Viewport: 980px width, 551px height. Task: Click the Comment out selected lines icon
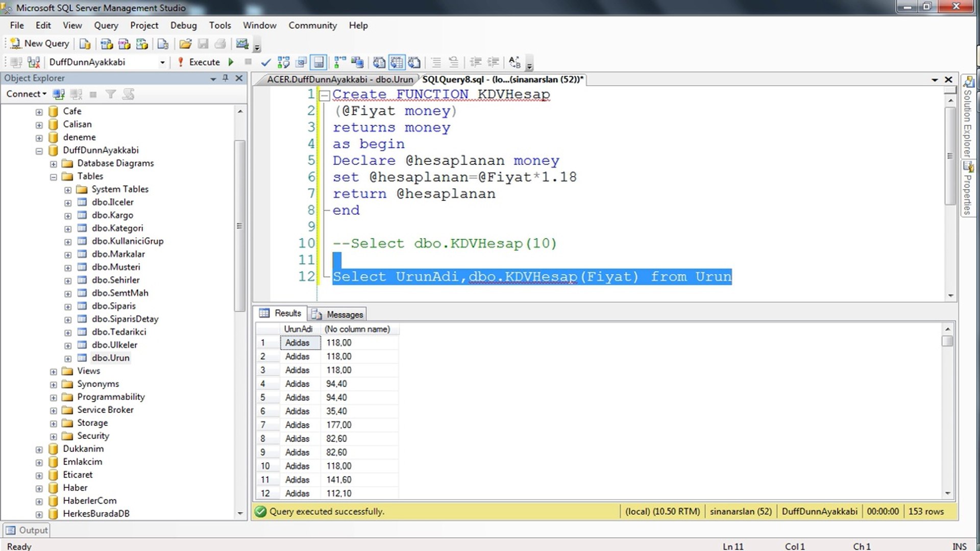tap(436, 62)
